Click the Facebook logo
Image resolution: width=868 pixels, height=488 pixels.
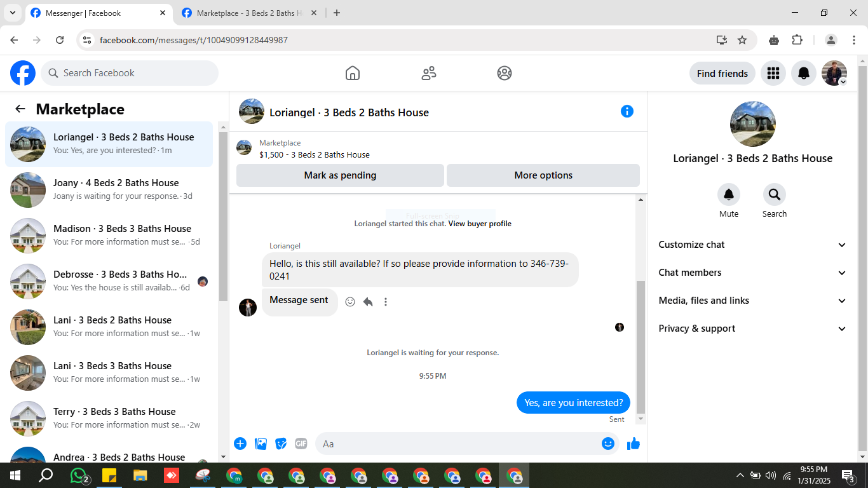[x=23, y=73]
